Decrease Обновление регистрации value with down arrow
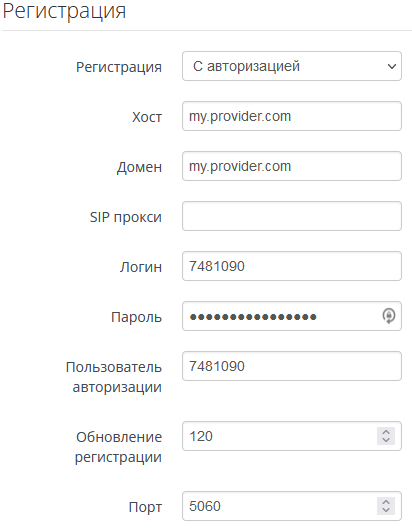 (x=386, y=440)
